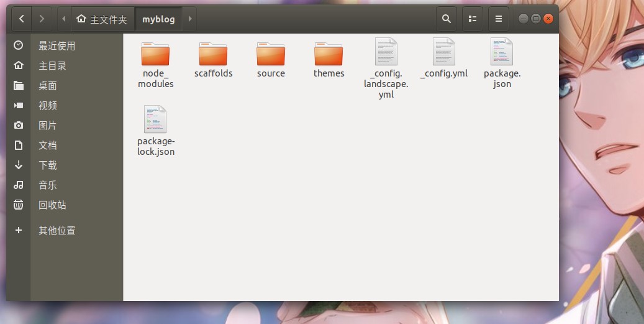Click the _config.landscape.yml name label
Image resolution: width=644 pixels, height=324 pixels.
[x=386, y=84]
